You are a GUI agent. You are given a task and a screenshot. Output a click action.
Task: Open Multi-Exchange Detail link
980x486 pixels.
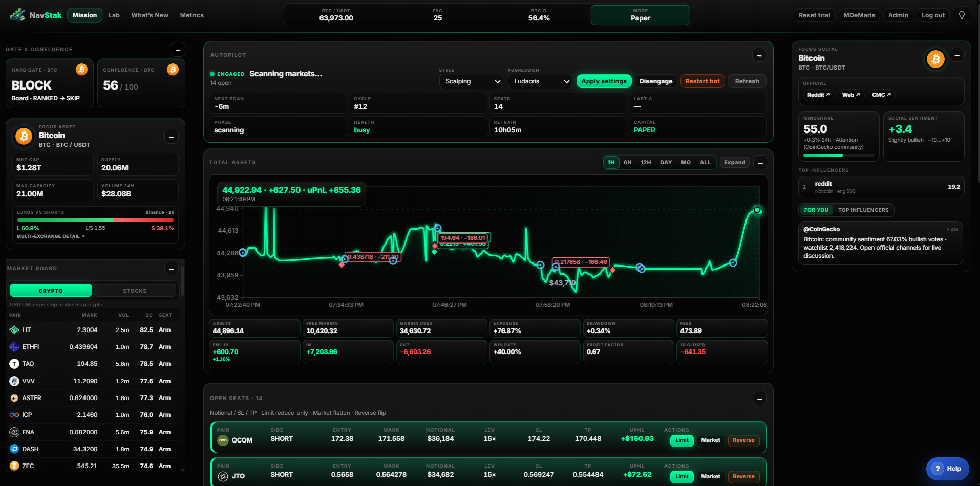pos(51,236)
